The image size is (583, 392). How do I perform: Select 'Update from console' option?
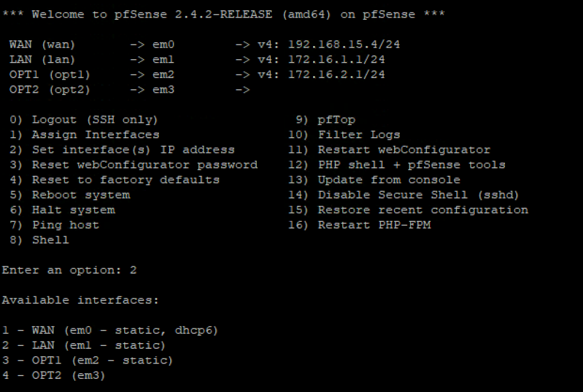click(374, 180)
